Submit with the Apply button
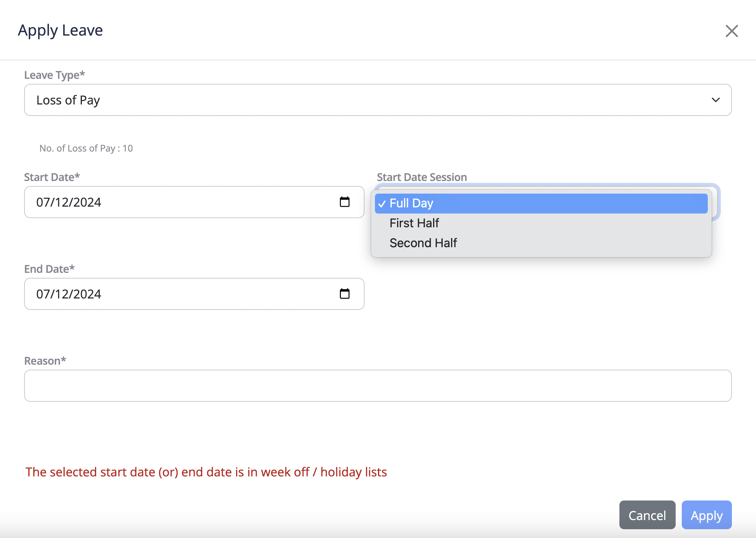This screenshot has width=756, height=538. pos(706,515)
